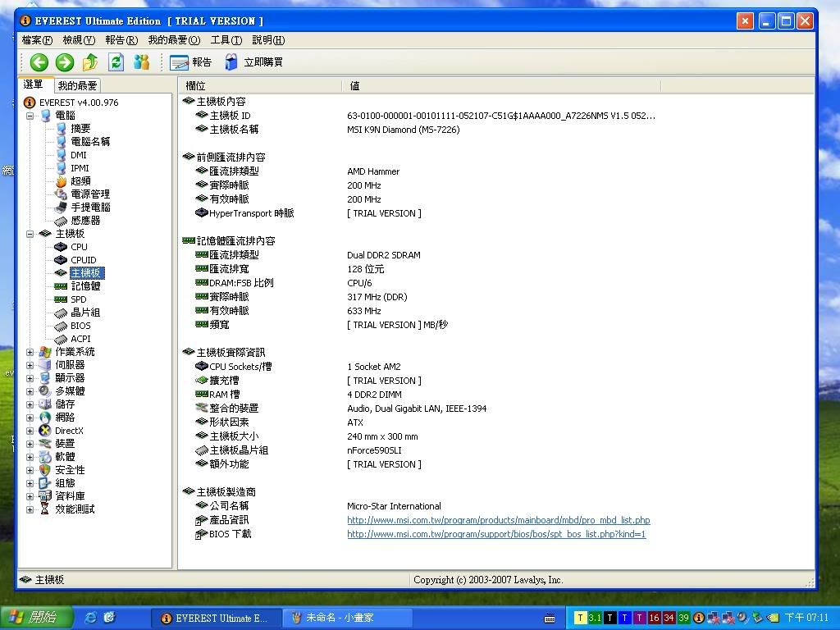Viewport: 840px width, 630px height.
Task: Open the 工具(T) menu
Action: (x=226, y=39)
